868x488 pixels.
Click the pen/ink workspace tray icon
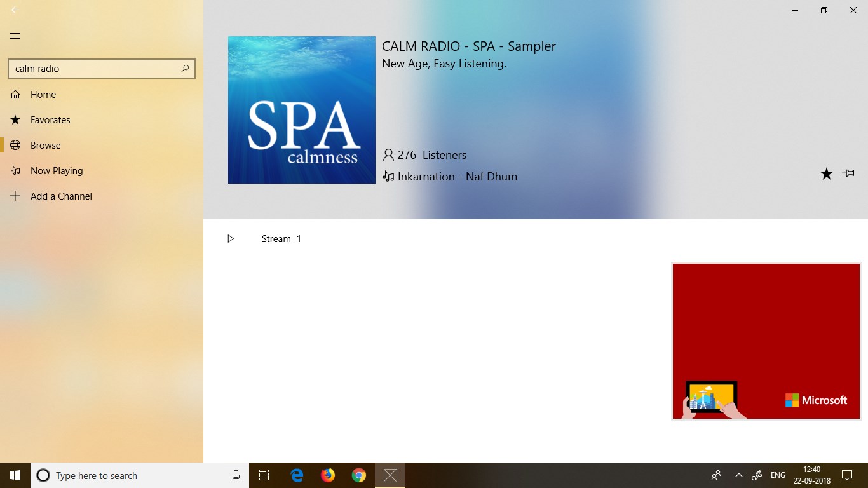point(757,475)
